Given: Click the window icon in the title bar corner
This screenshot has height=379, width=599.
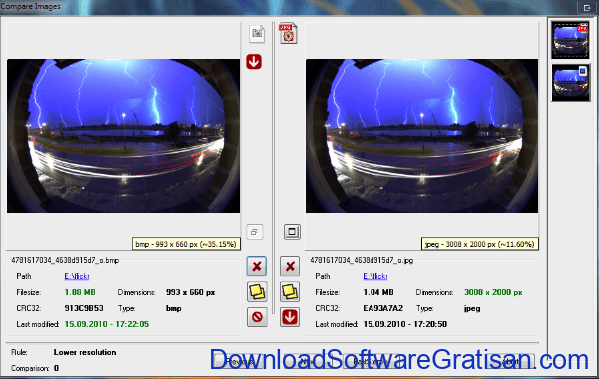Looking at the screenshot, I should [x=587, y=7].
